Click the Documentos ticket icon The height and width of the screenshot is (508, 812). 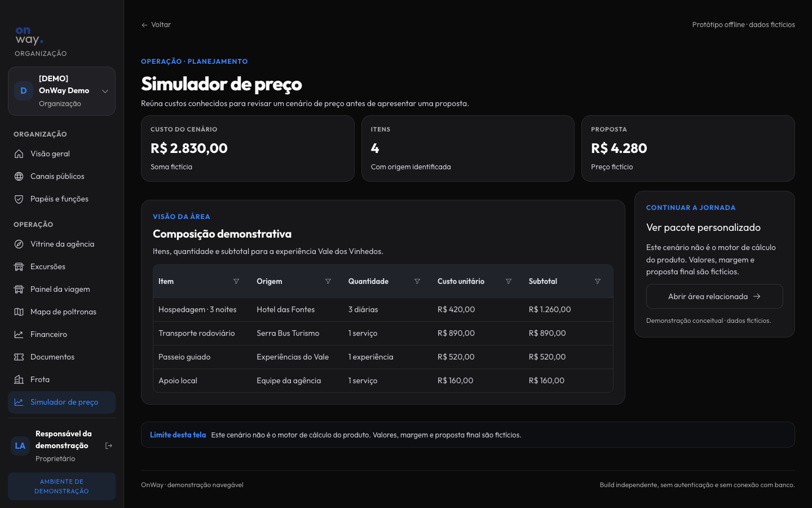pyautogui.click(x=19, y=357)
